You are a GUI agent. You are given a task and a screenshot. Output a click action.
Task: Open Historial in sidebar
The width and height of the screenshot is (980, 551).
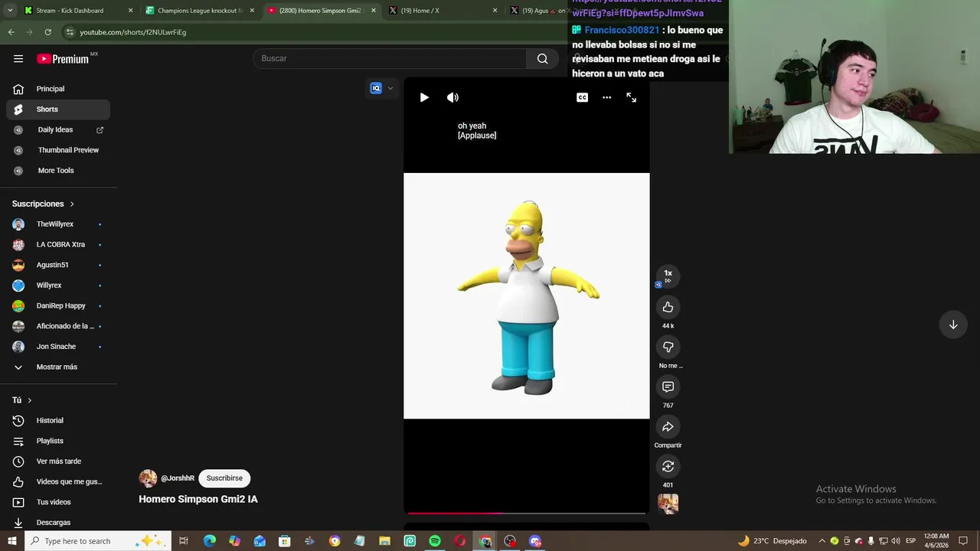point(58,420)
